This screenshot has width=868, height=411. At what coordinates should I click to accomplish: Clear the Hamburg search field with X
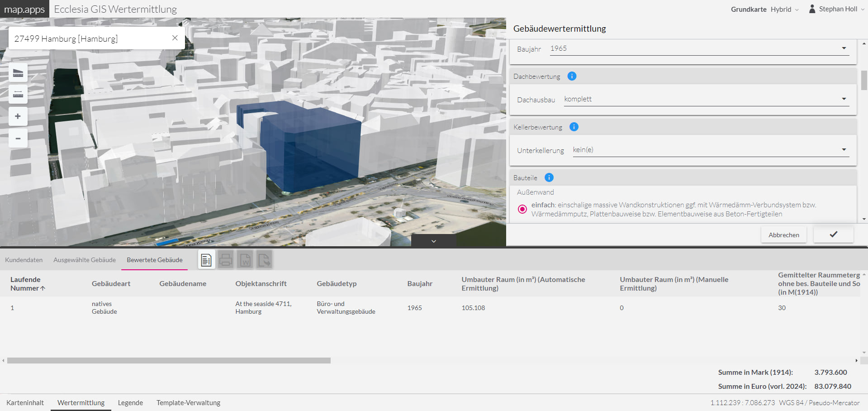click(175, 38)
